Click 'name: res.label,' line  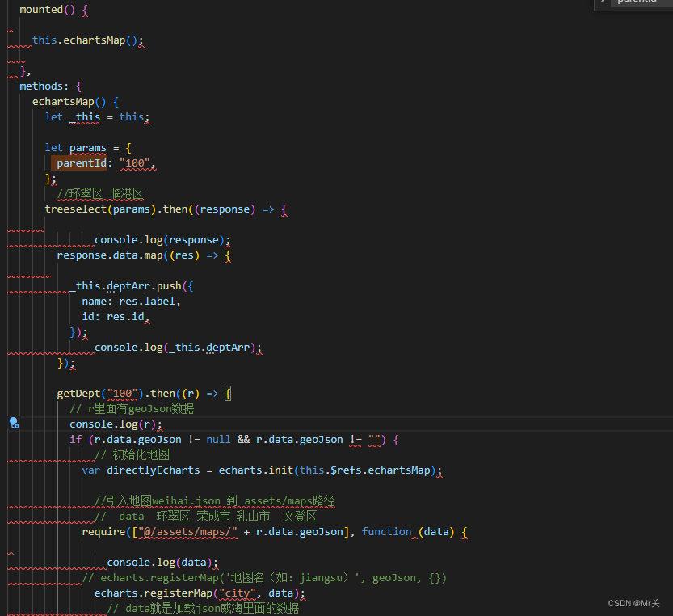coord(131,301)
